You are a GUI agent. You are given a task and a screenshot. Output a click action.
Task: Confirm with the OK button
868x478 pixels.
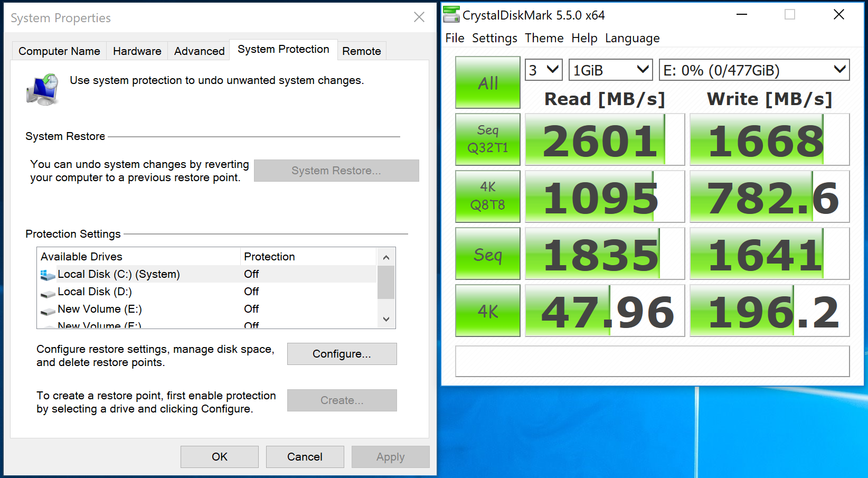click(x=220, y=457)
